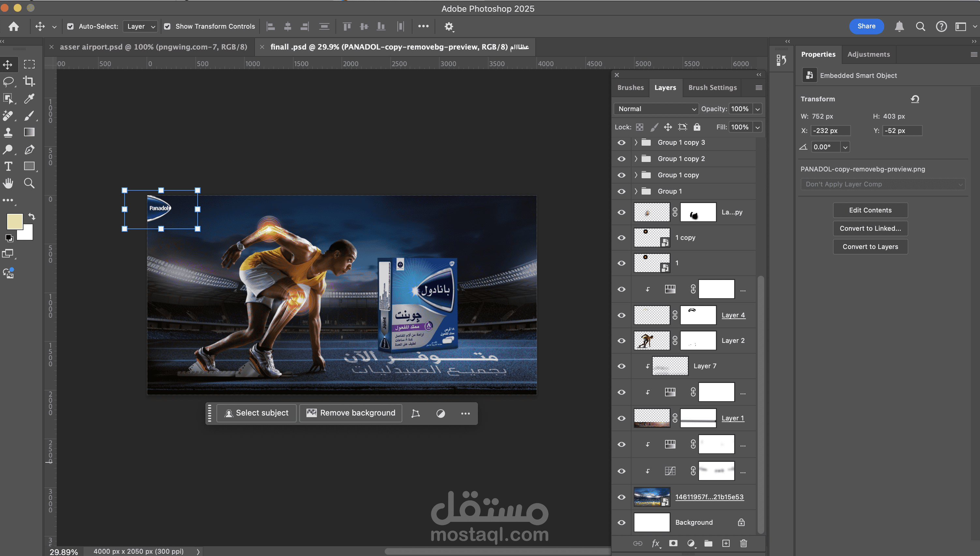Select the Lasso tool
Image resolution: width=980 pixels, height=556 pixels.
[x=8, y=81]
